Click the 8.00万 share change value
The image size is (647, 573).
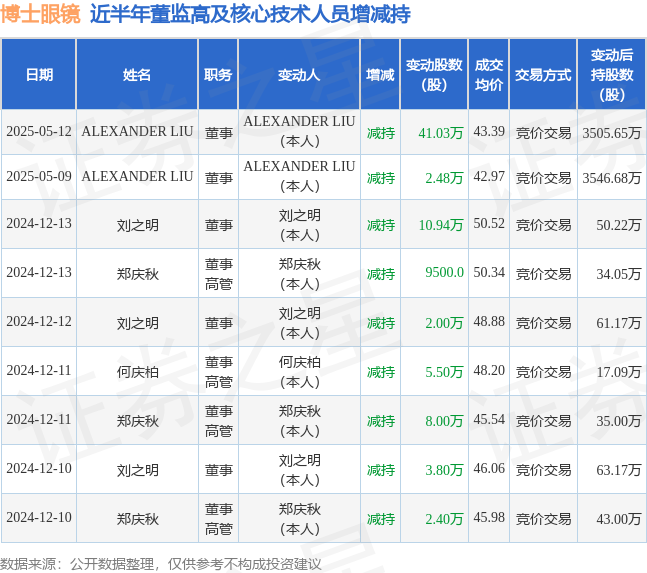tap(444, 421)
